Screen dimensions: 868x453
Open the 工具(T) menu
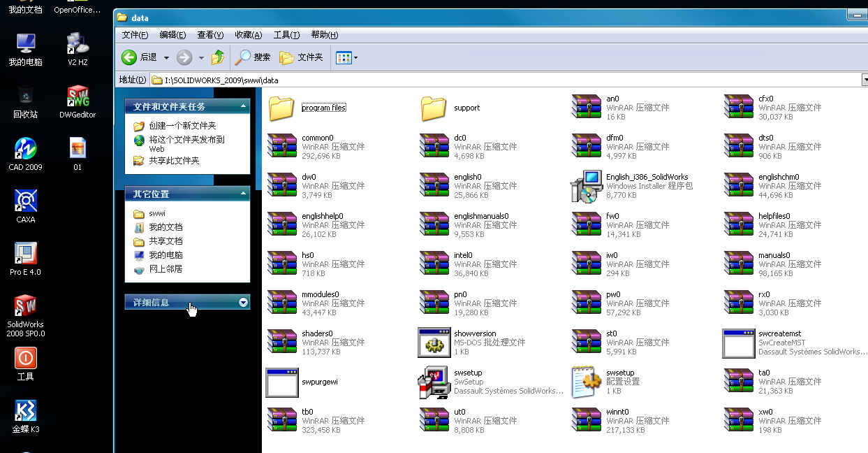tap(286, 35)
